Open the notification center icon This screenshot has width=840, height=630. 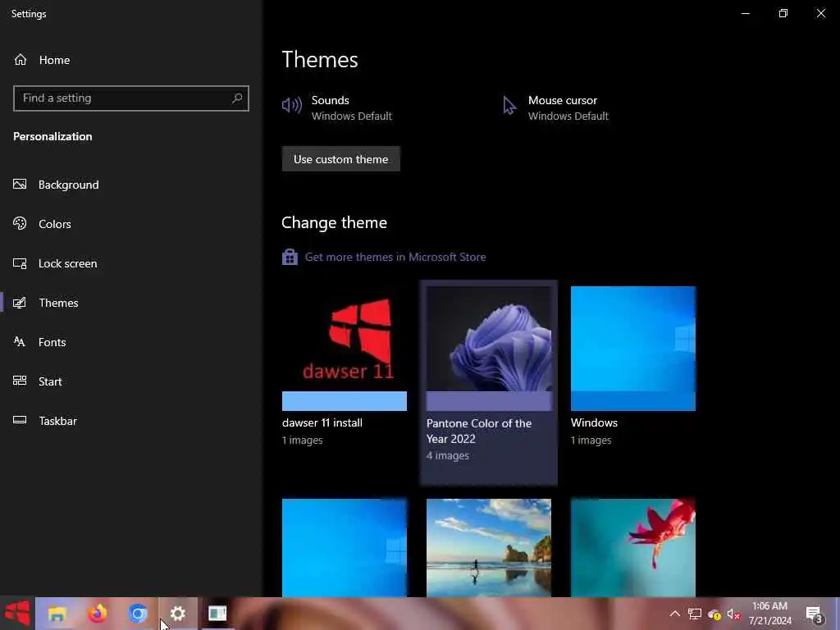pos(814,614)
